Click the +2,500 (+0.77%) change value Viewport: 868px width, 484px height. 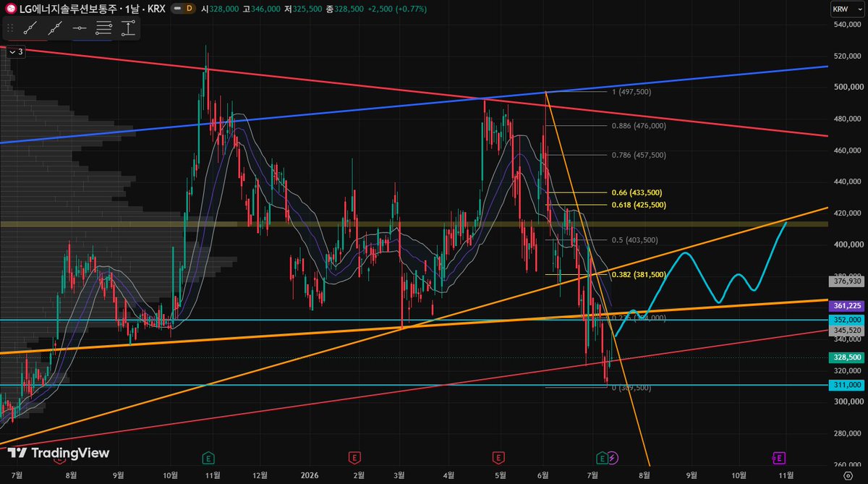[x=396, y=9]
